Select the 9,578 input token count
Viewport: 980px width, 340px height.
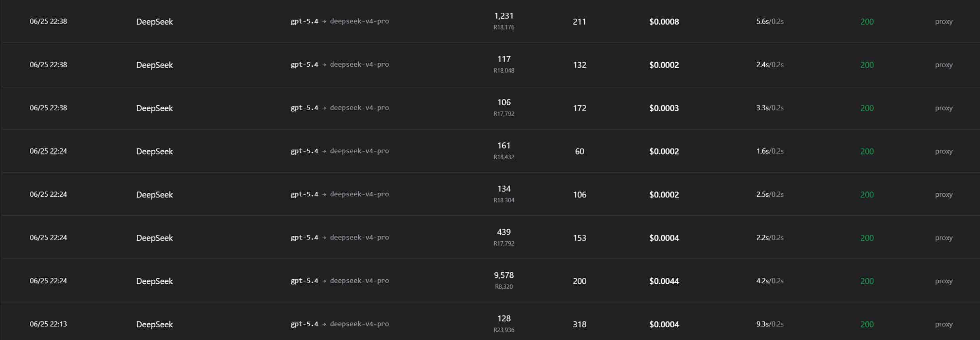tap(504, 275)
